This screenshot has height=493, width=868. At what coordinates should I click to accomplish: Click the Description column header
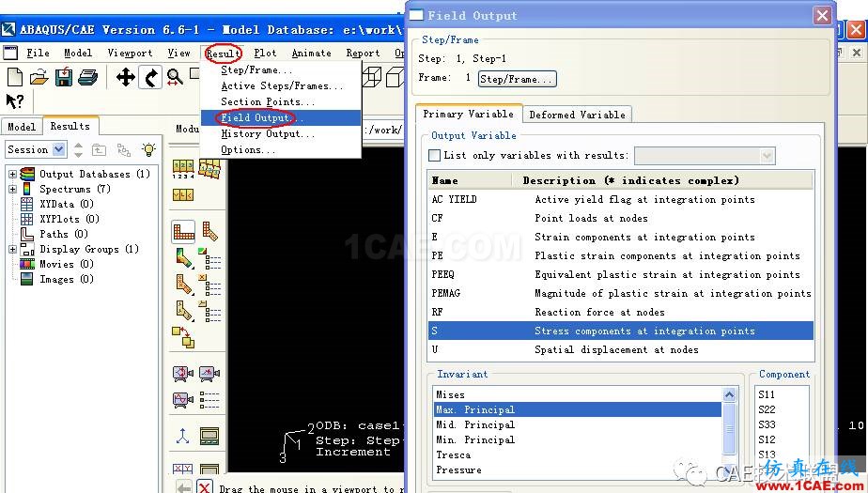(662, 180)
